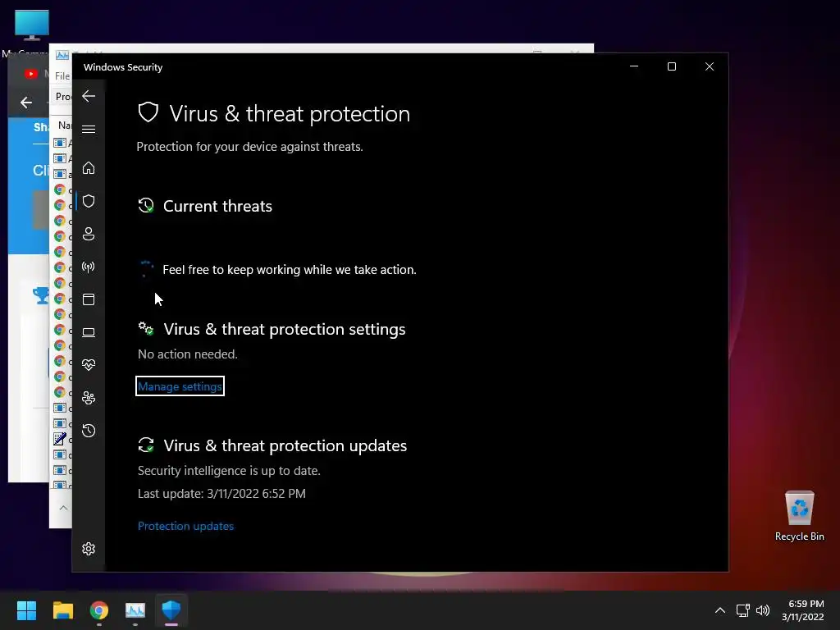
Task: Click "Feel free to keep working" status text
Action: 290,269
